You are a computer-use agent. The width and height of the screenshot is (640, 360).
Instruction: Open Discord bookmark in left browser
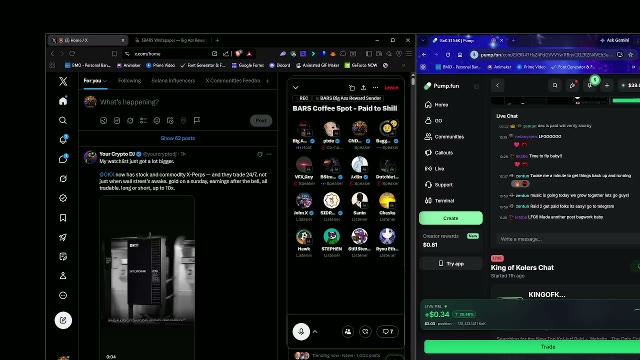coord(280,65)
